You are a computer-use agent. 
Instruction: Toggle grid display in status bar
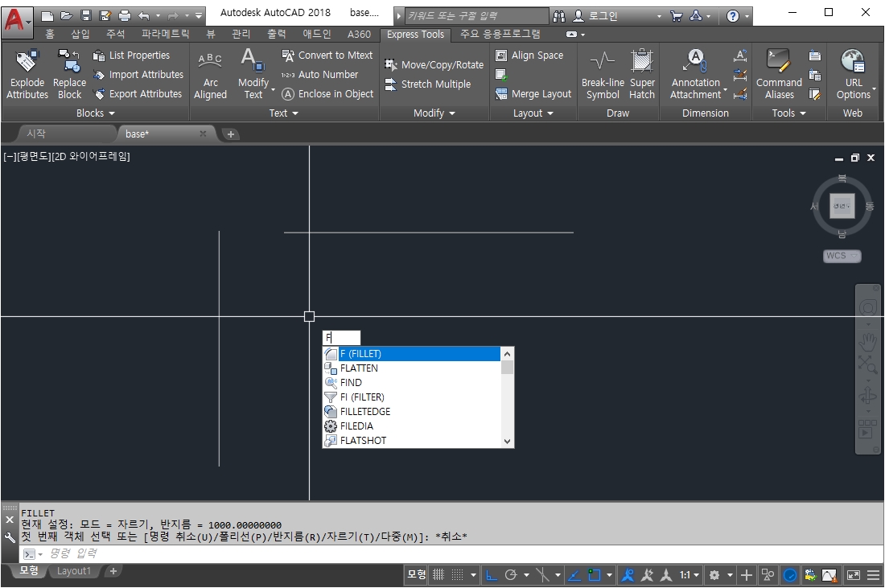click(438, 575)
